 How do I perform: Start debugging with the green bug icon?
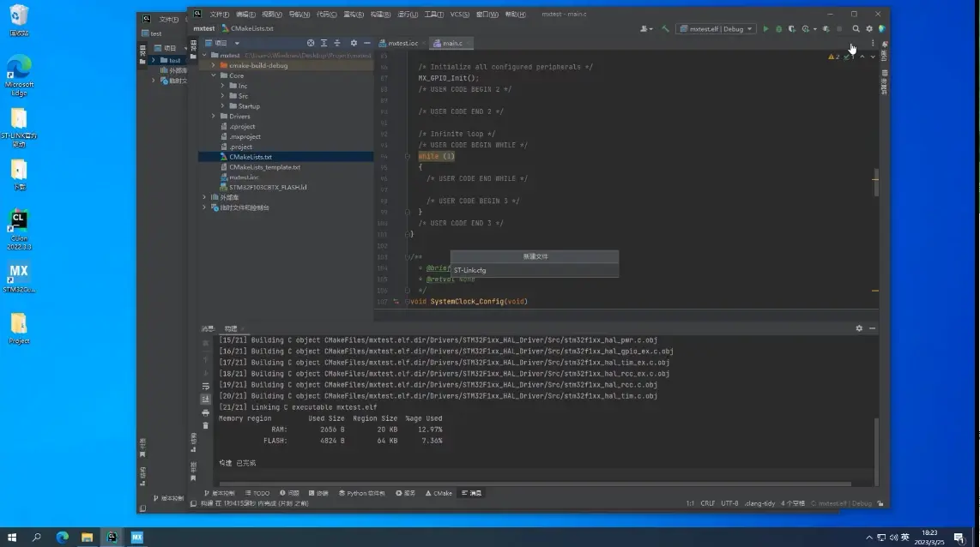[x=779, y=29]
